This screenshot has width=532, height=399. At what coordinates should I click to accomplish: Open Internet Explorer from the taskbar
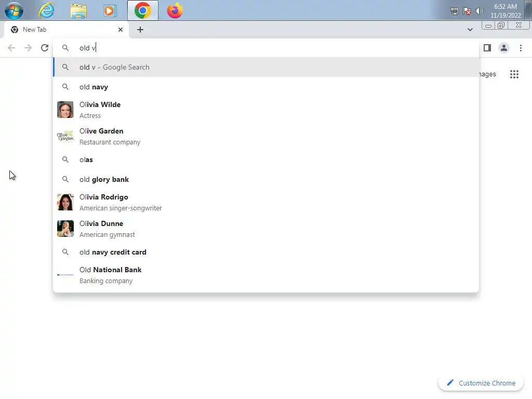[46, 10]
